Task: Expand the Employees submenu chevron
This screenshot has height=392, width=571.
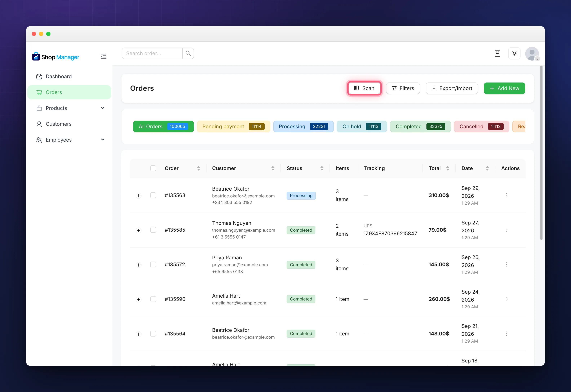Action: [x=103, y=140]
